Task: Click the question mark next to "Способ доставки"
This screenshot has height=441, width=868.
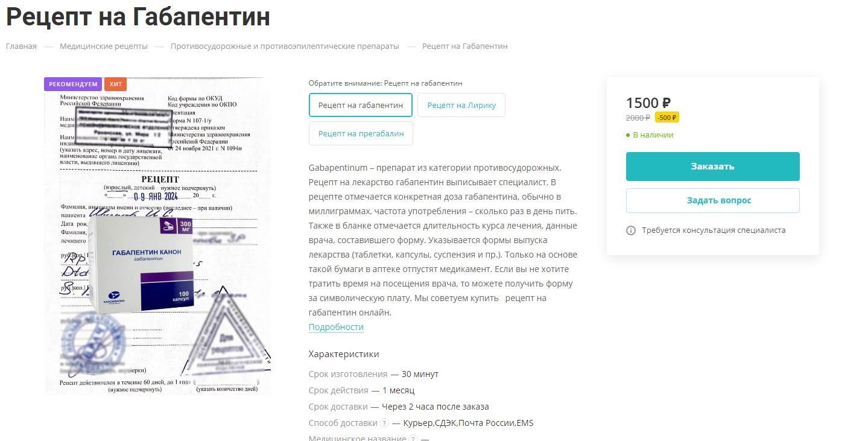Action: click(384, 424)
